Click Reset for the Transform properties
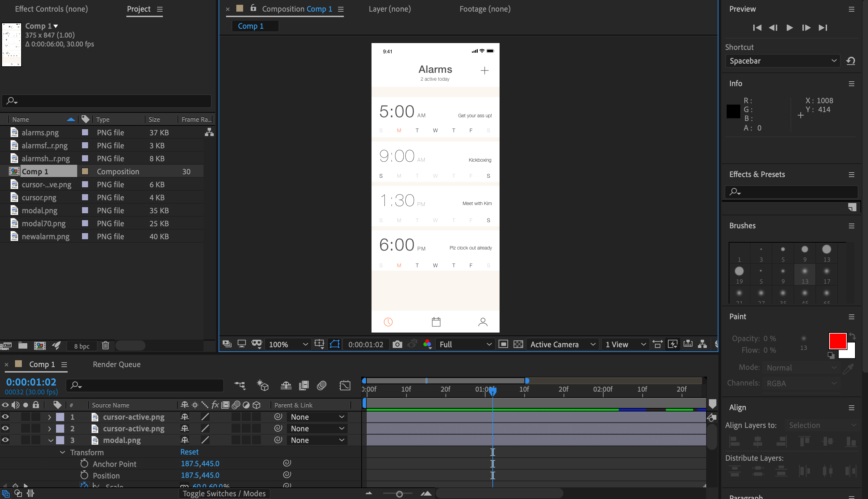The width and height of the screenshot is (868, 499). (190, 452)
